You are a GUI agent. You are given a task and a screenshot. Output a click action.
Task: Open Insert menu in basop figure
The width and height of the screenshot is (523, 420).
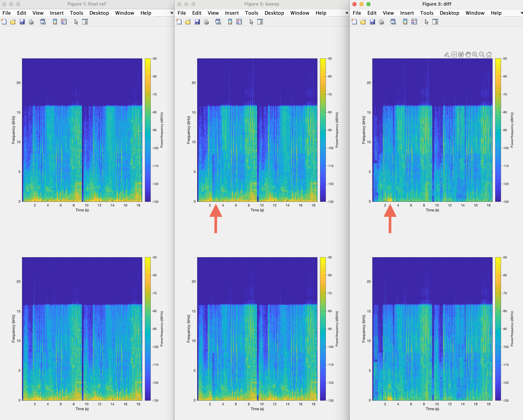coord(232,13)
